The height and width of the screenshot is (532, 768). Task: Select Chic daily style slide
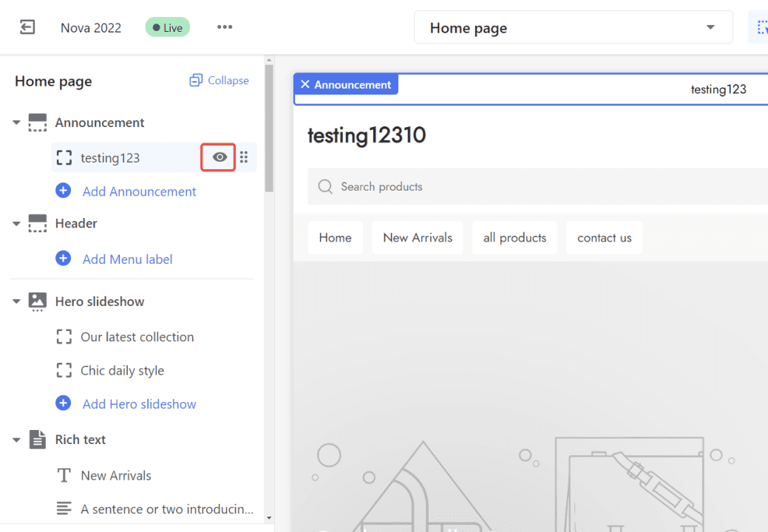tap(123, 371)
